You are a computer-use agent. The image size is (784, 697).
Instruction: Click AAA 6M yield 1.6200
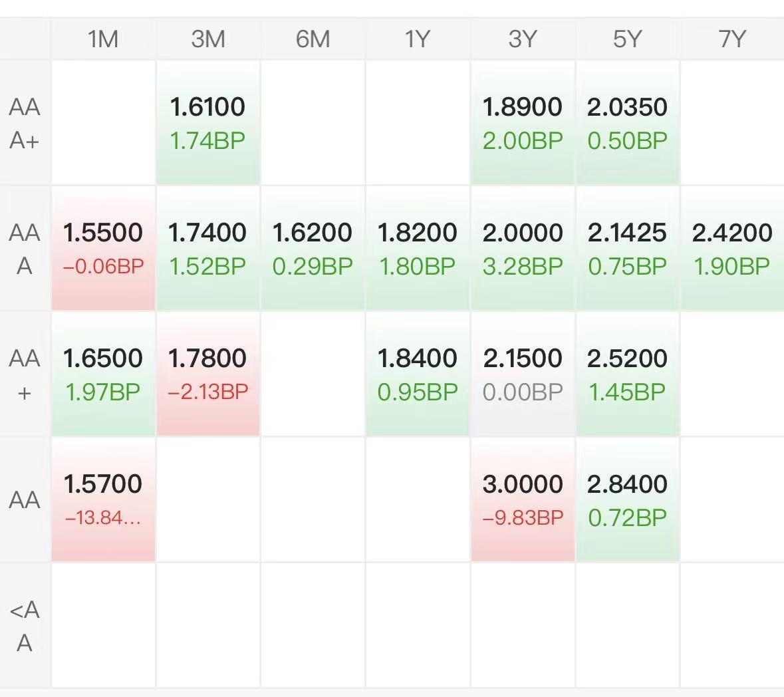click(313, 233)
